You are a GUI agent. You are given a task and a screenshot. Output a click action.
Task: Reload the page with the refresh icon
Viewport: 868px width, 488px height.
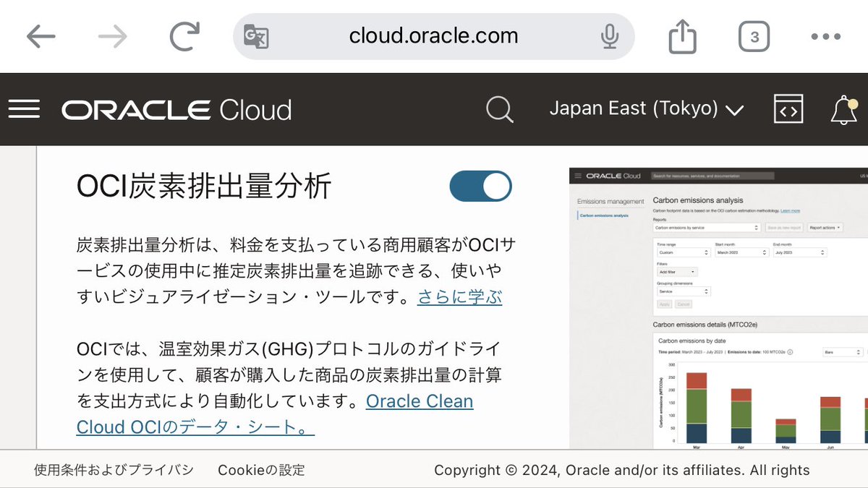(185, 36)
